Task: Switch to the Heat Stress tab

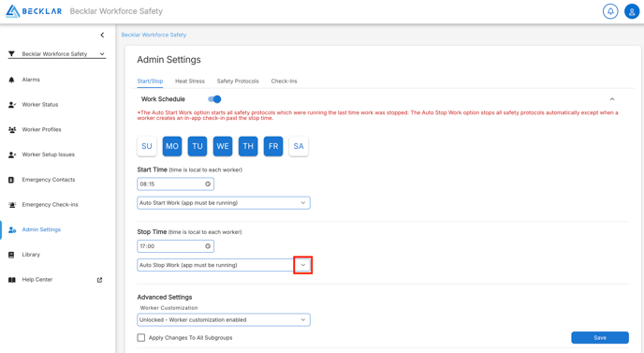Action: pos(190,81)
